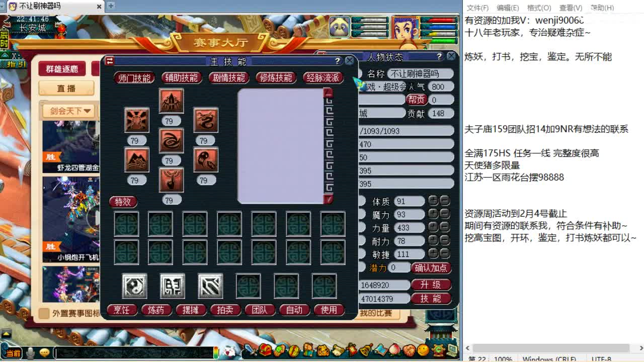Select the mountain and waves skill icon

click(x=136, y=160)
